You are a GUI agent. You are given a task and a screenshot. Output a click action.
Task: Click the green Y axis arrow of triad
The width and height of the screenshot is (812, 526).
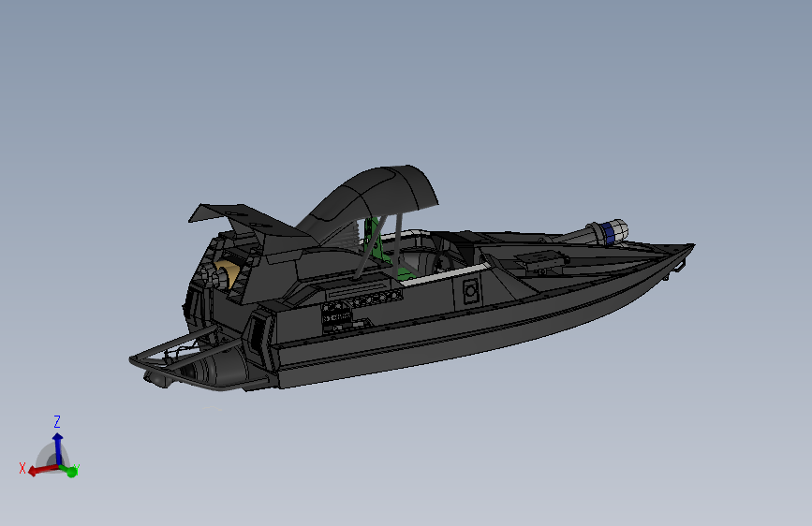69,470
